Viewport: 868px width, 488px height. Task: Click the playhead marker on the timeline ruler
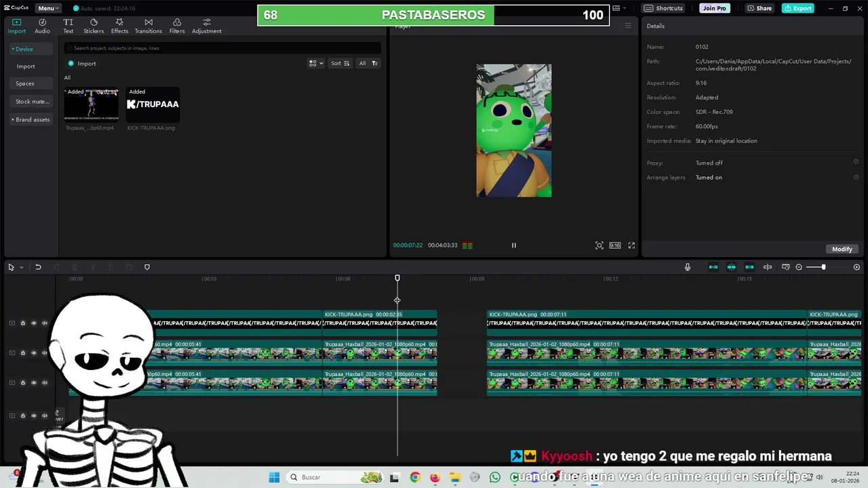tap(397, 278)
